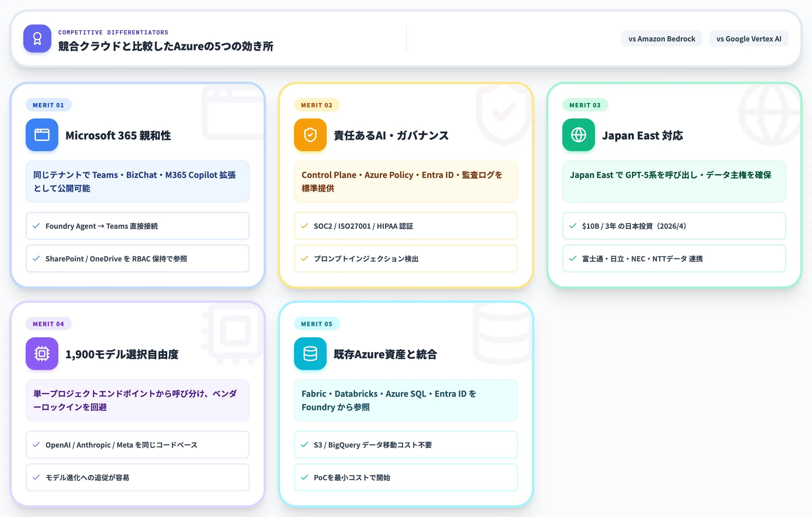Click the text モデル進化への追従が容易
Image resolution: width=812 pixels, height=517 pixels.
87,478
